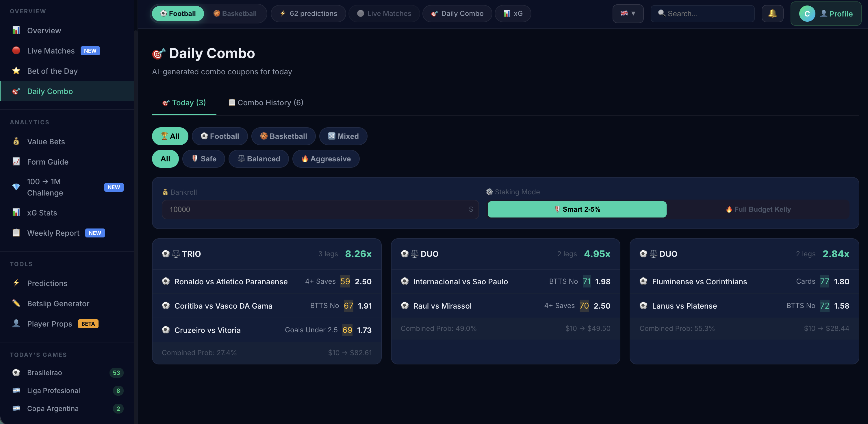Screen dimensions: 868x424
Task: Open the Form Guide sidebar item
Action: [47, 162]
